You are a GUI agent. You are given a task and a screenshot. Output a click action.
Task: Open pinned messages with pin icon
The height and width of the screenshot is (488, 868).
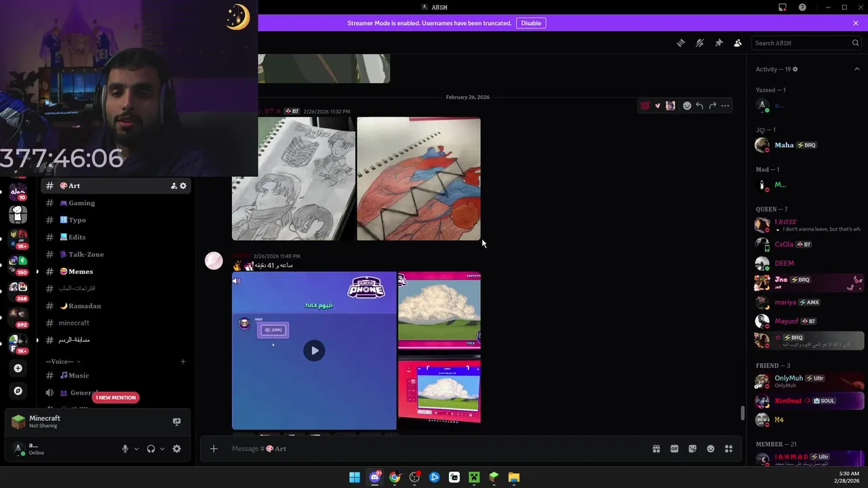pos(719,43)
